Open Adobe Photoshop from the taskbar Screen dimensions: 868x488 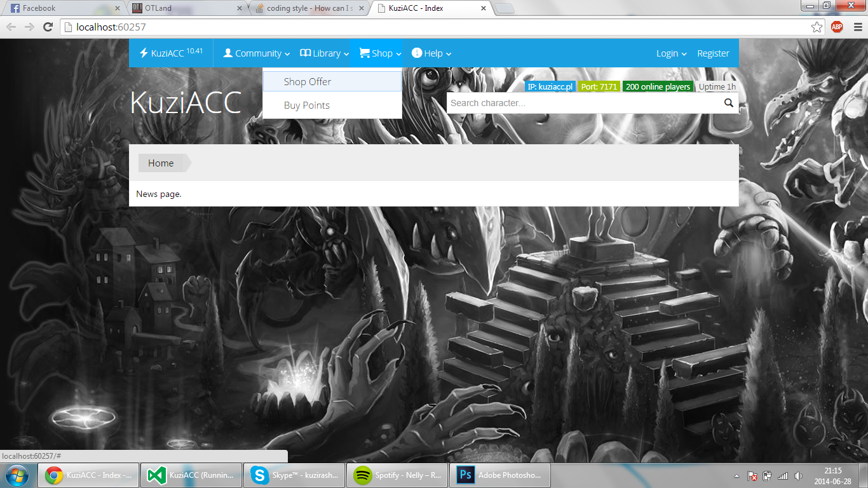(500, 475)
